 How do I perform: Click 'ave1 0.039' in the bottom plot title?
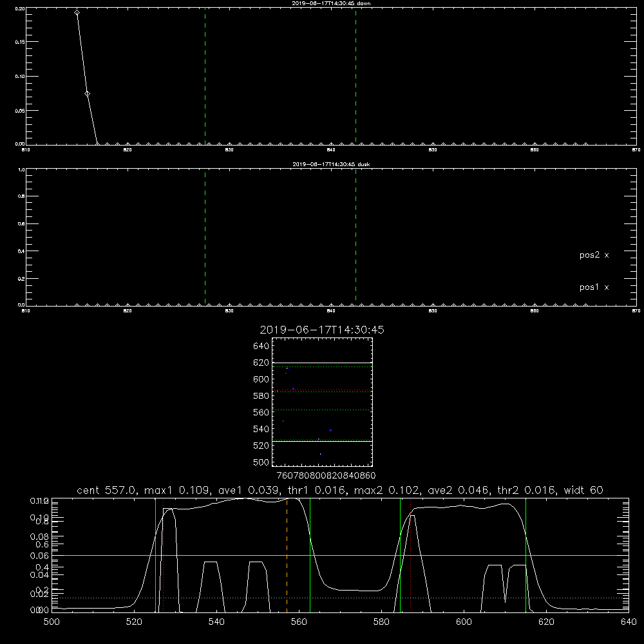coord(250,490)
